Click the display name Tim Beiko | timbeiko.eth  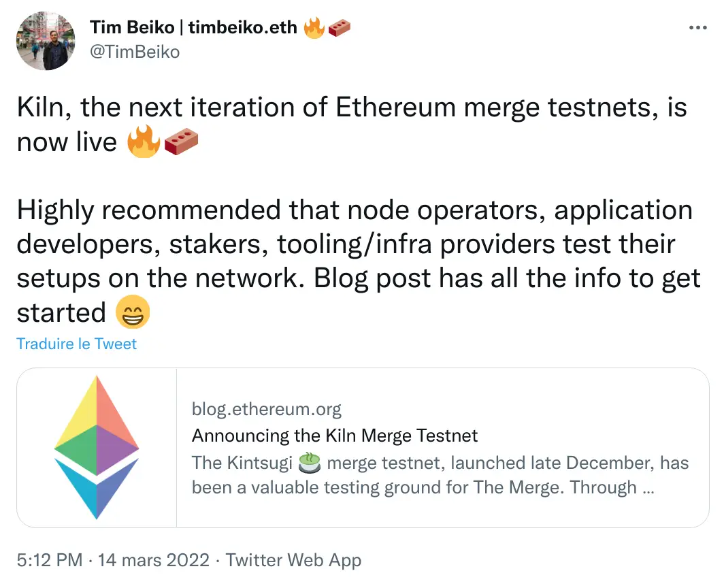[193, 27]
